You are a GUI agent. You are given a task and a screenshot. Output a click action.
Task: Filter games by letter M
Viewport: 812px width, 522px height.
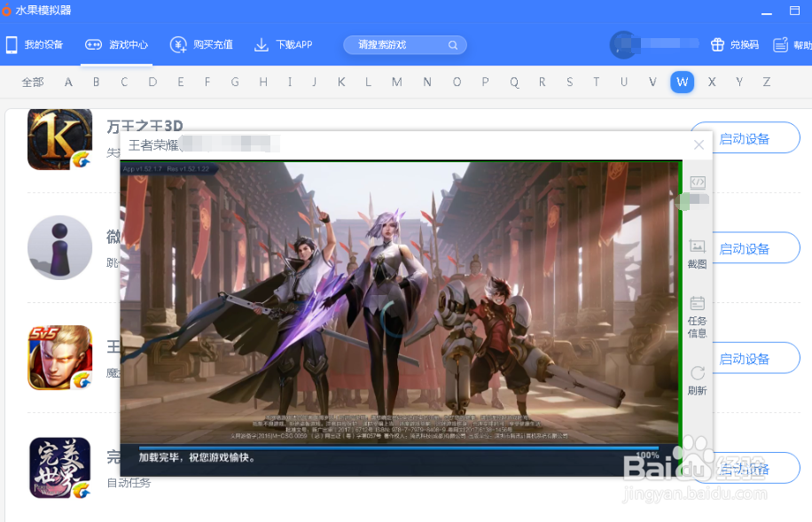point(396,82)
